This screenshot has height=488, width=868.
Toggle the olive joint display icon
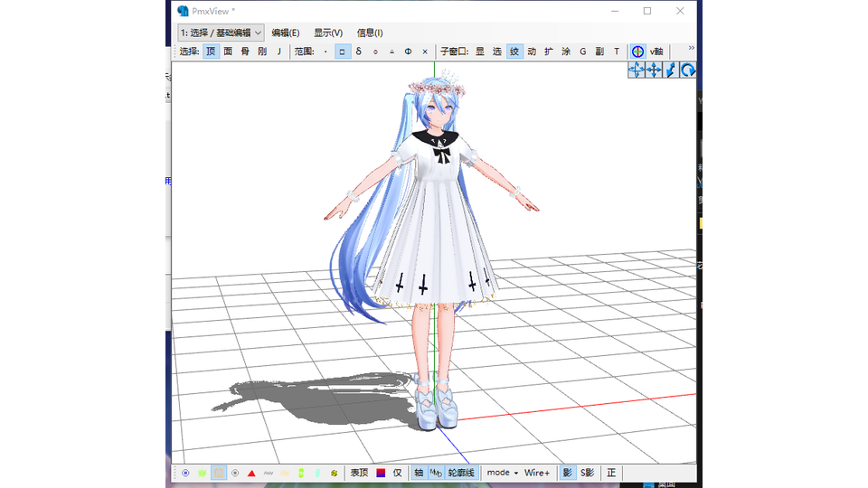click(x=334, y=473)
